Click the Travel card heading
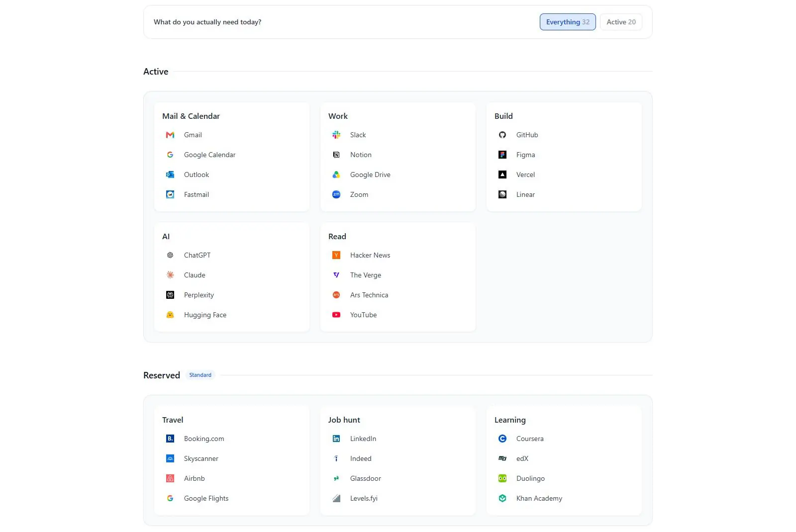The width and height of the screenshot is (796, 532). tap(173, 420)
